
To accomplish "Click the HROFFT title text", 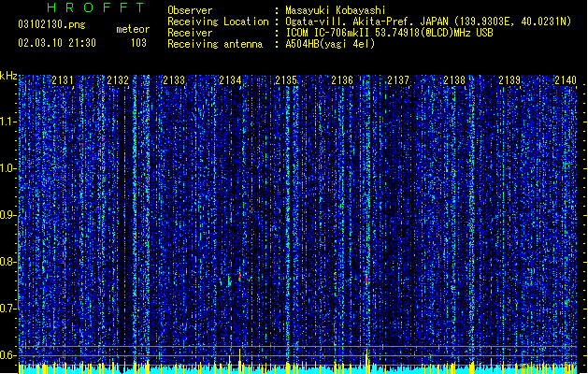I will [x=95, y=7].
